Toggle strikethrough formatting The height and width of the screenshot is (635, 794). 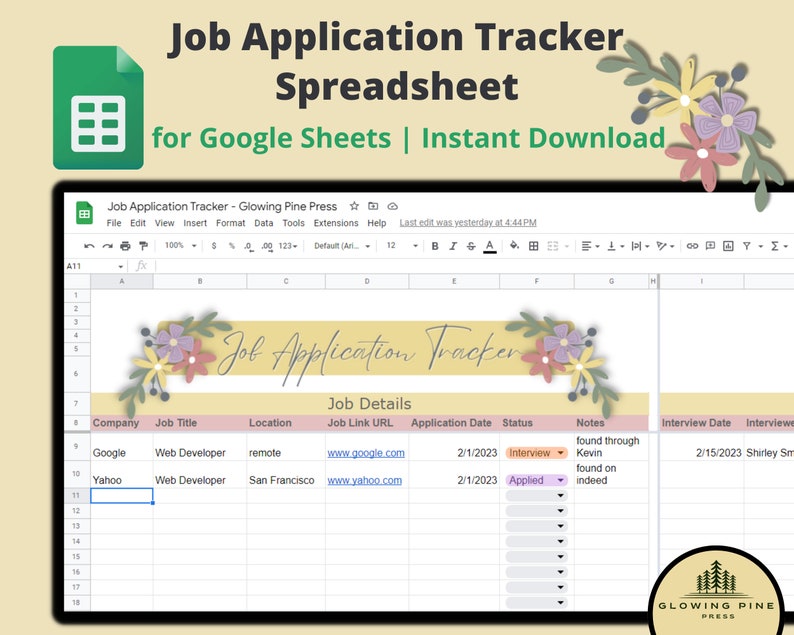471,246
